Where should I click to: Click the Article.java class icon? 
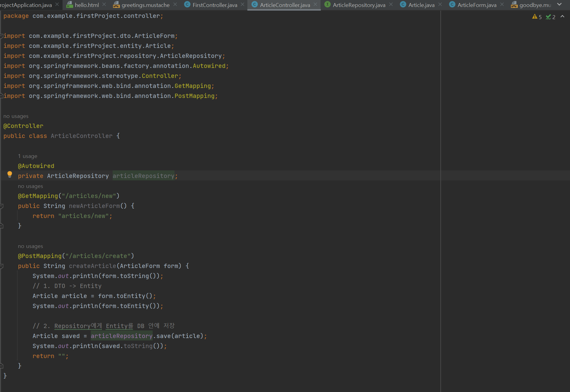[403, 4]
